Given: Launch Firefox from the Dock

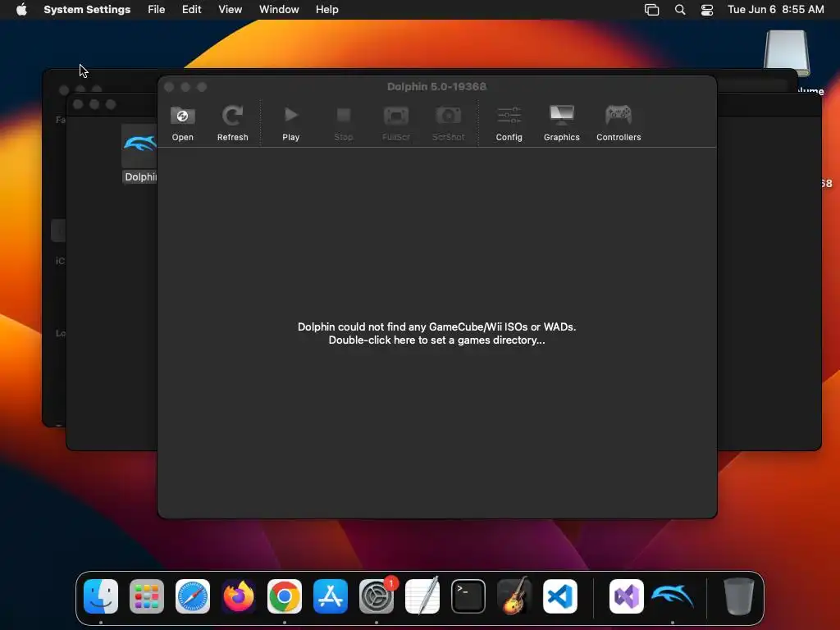Looking at the screenshot, I should click(x=239, y=596).
